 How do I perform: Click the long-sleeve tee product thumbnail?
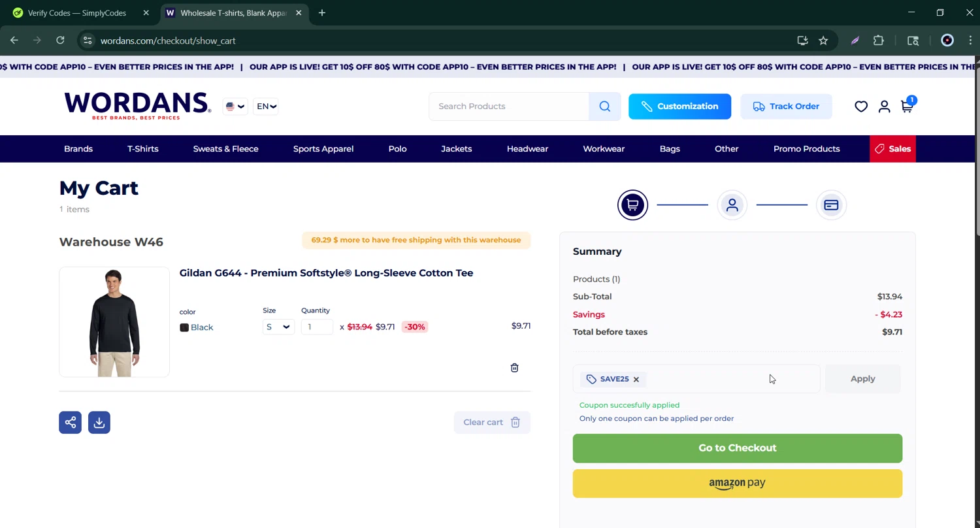point(114,322)
